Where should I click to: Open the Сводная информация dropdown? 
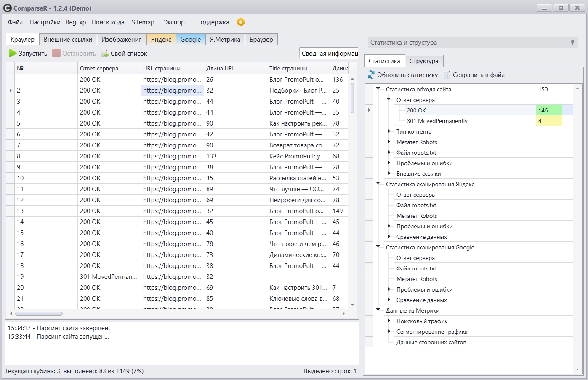click(x=329, y=54)
